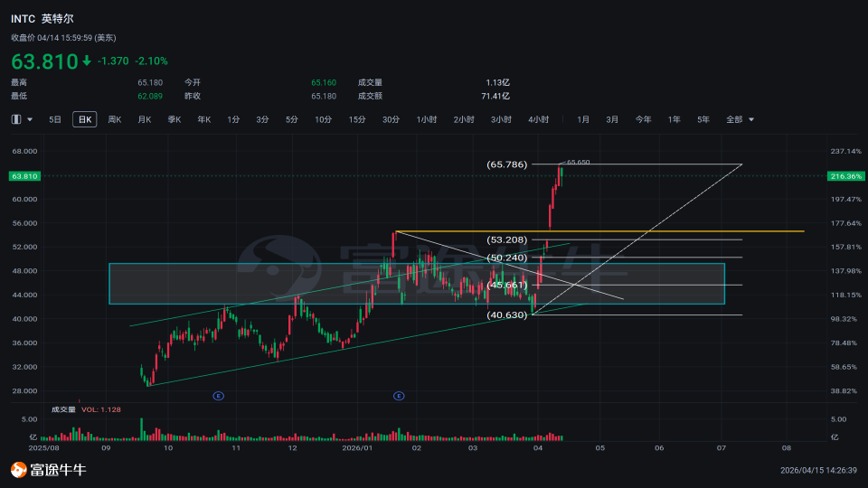Click the green down arrow beside price

click(x=87, y=61)
